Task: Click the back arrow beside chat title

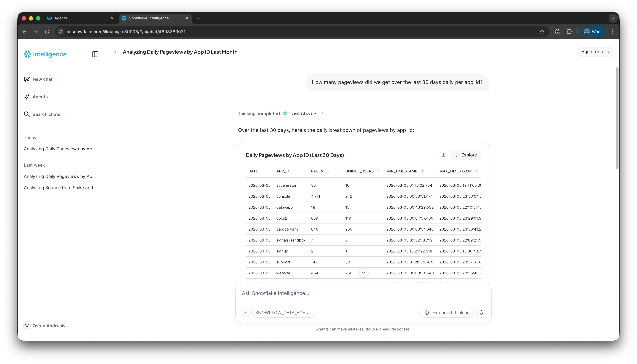Action: pos(115,52)
